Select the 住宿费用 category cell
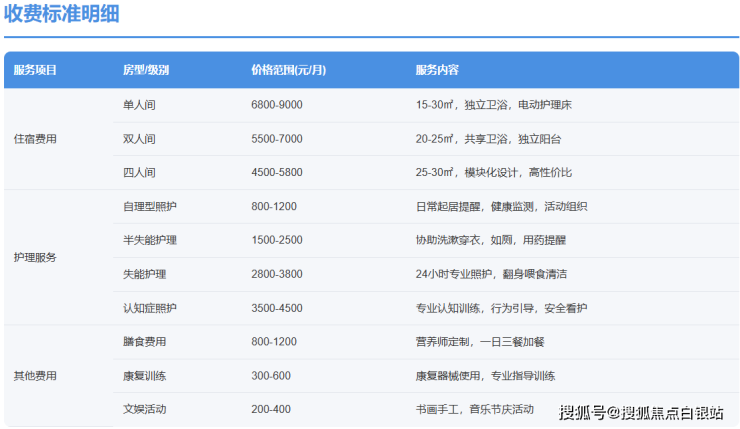740x429 pixels. point(35,139)
